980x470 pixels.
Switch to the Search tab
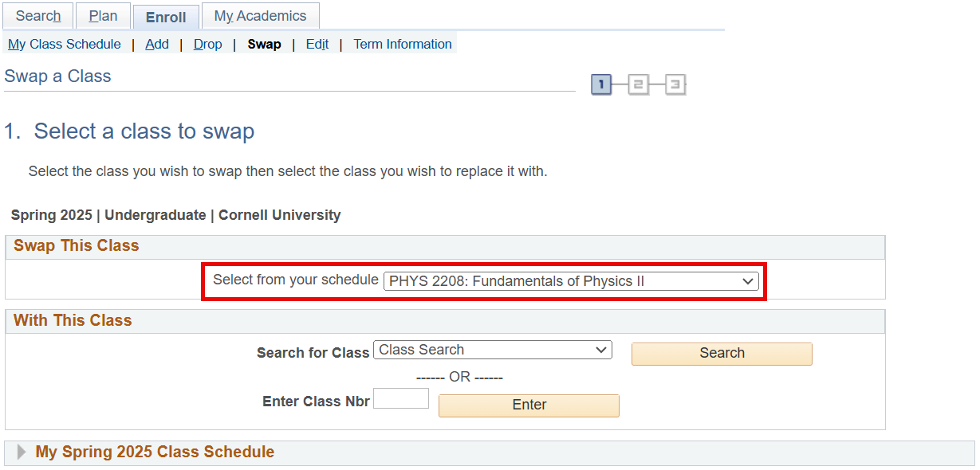coord(38,16)
